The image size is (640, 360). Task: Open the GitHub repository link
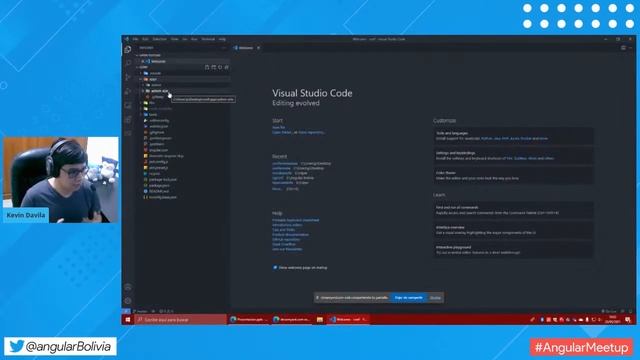[x=286, y=240]
